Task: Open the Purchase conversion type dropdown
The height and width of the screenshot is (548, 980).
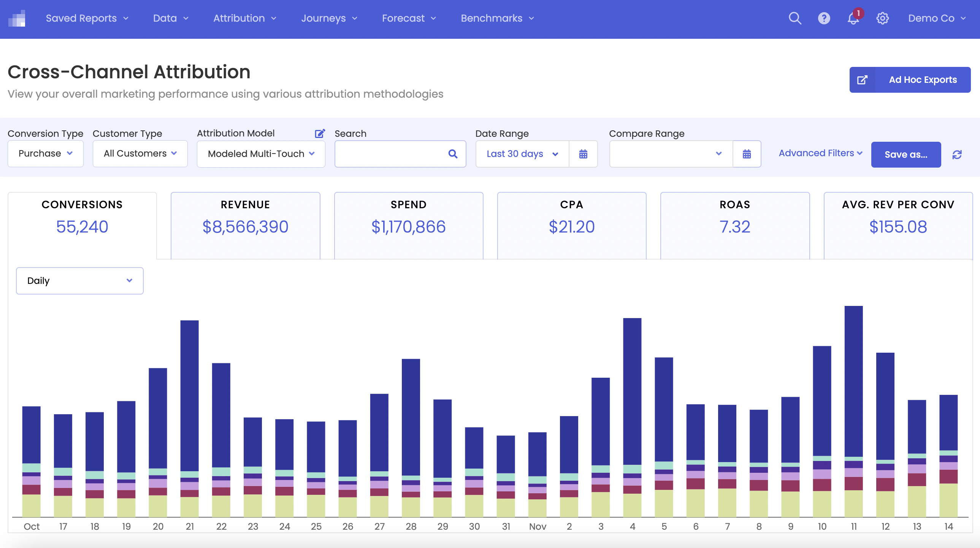Action: point(45,154)
